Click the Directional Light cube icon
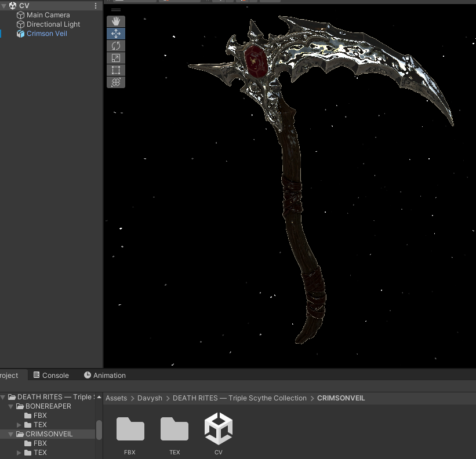Viewport: 476px width, 459px height. coord(20,24)
